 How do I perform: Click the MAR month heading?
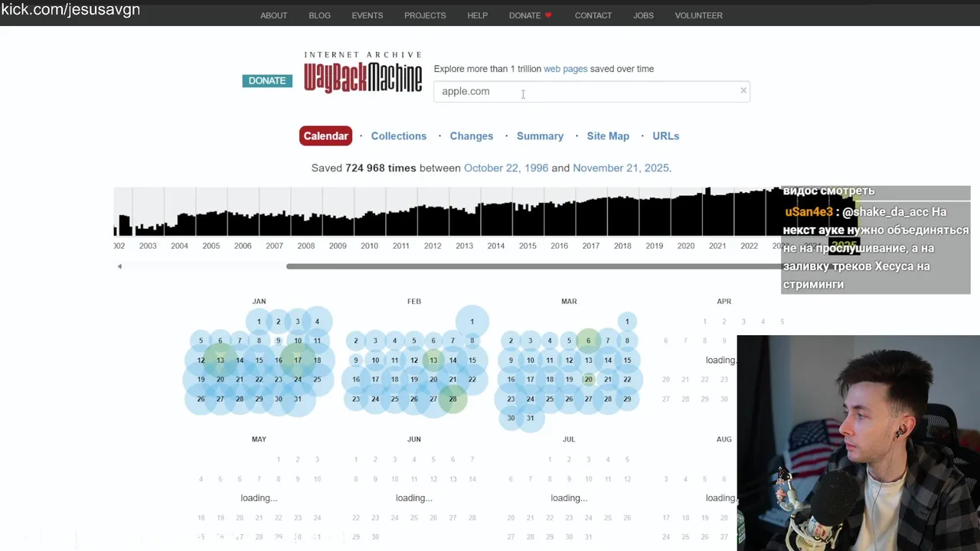click(569, 302)
